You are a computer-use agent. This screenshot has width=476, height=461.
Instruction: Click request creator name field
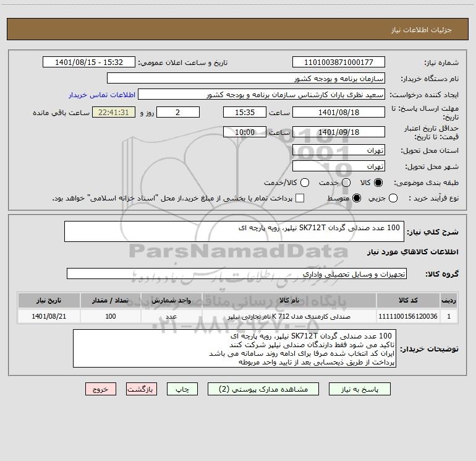click(x=261, y=95)
